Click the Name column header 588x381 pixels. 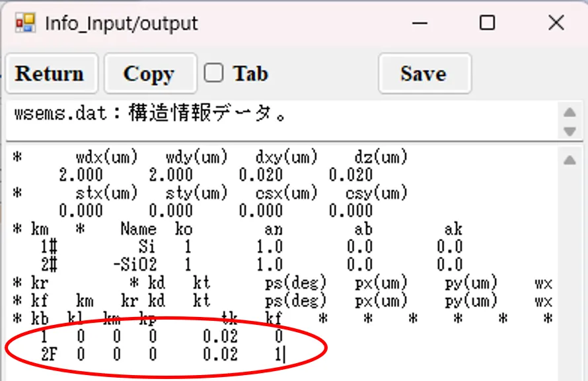[x=138, y=229]
